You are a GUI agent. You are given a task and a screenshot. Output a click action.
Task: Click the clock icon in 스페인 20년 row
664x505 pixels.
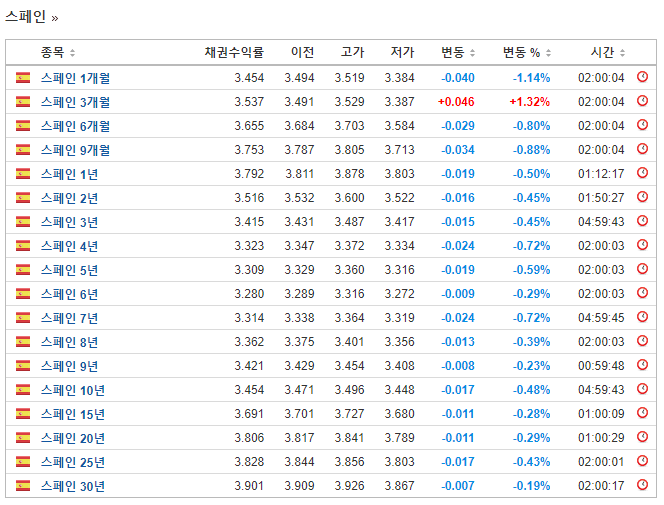tap(642, 436)
